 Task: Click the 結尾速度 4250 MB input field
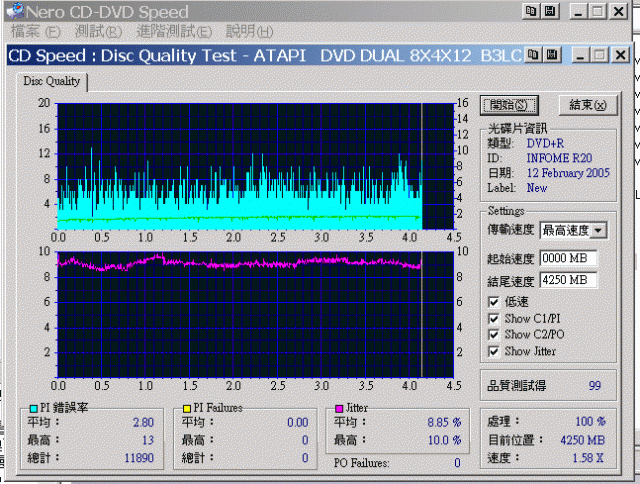[x=569, y=280]
